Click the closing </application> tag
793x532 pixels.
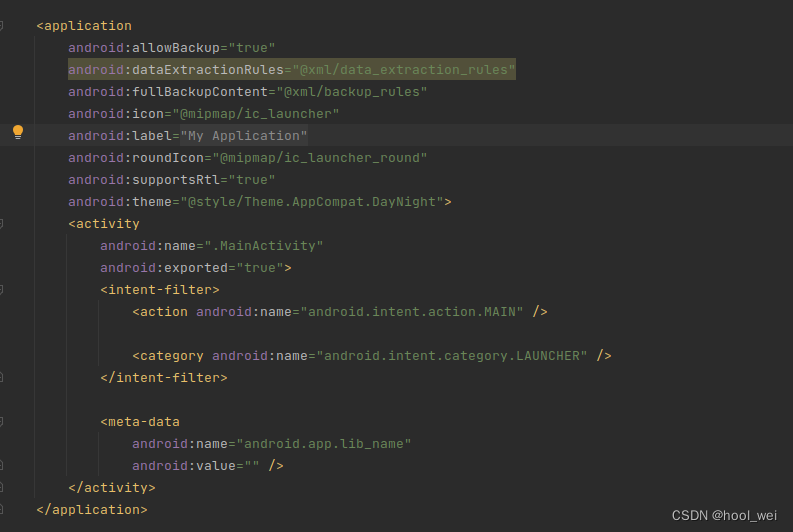[x=92, y=510]
